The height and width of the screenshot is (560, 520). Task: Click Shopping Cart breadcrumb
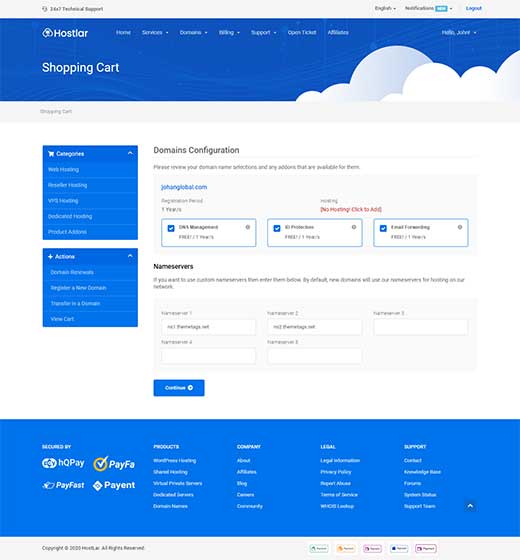pos(56,111)
